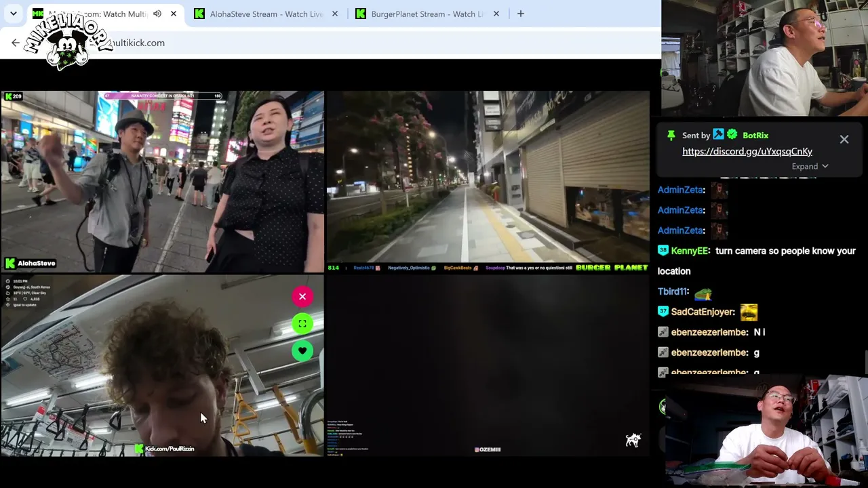
Task: Click the emote in SadCatEnjoyer's message
Action: [749, 312]
